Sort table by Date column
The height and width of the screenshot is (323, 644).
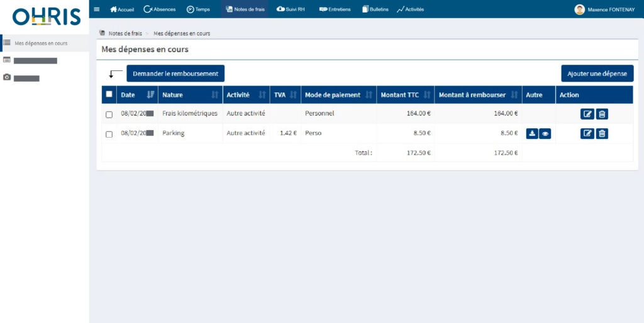150,95
